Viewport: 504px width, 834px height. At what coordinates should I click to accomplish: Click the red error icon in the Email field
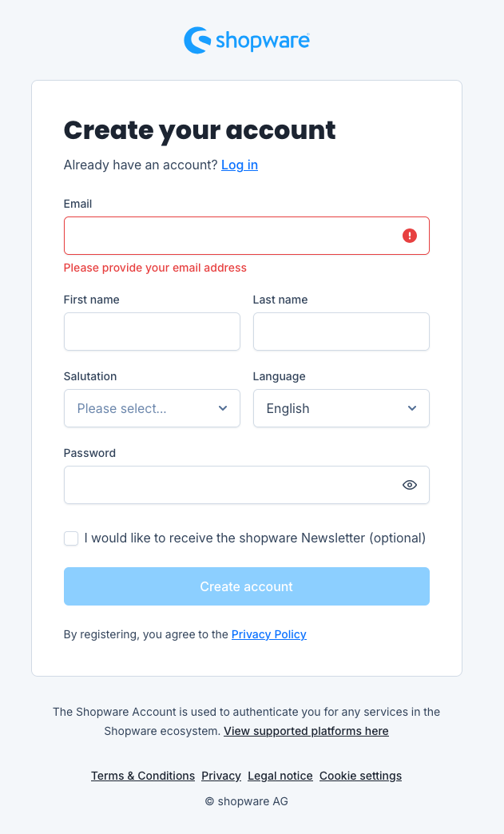click(409, 235)
